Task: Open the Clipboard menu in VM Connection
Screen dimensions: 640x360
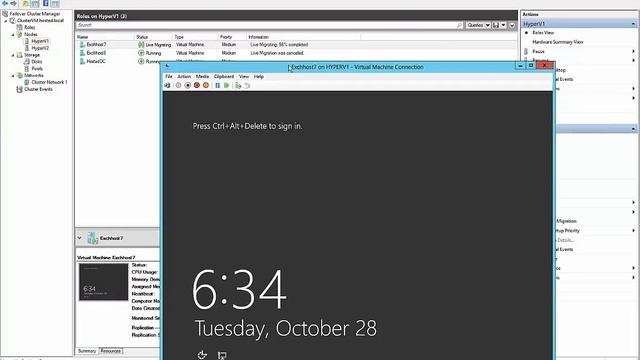Action: [224, 76]
